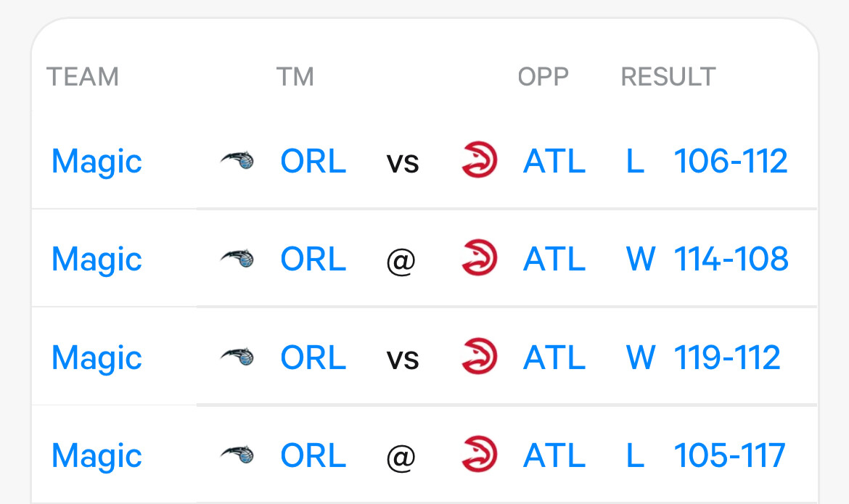Image resolution: width=849 pixels, height=504 pixels.
Task: Open the W 114-108 game result
Action: (x=707, y=259)
